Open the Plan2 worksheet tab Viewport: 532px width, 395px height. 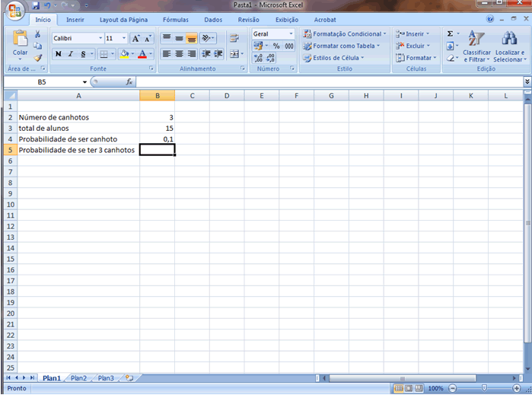[x=78, y=378]
